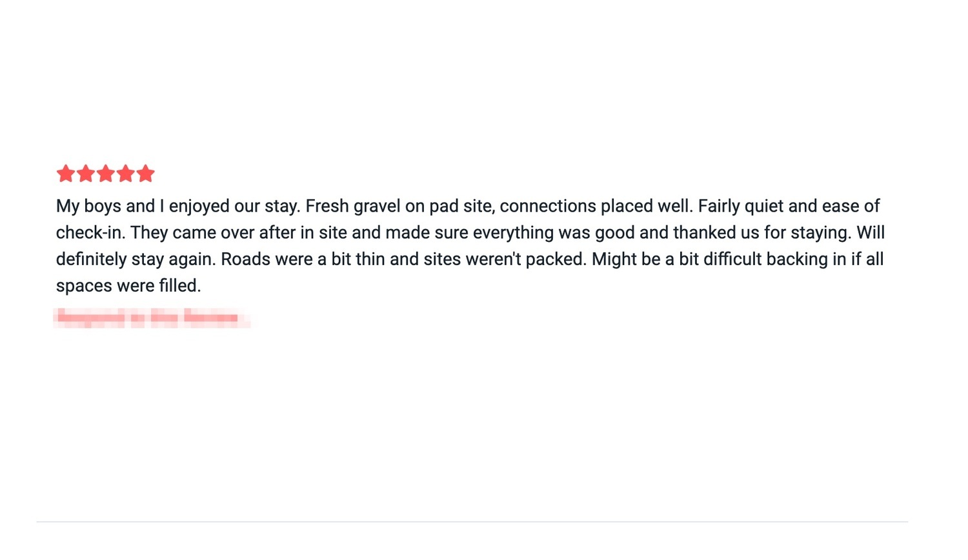This screenshot has height=560, width=968.
Task: Click the fourth red rating star
Action: (x=125, y=174)
